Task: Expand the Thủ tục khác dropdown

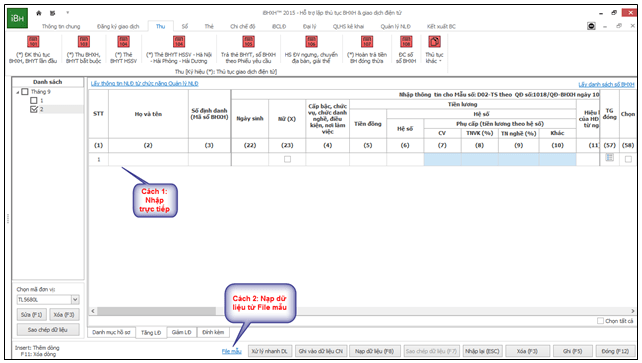Action: pos(434,61)
